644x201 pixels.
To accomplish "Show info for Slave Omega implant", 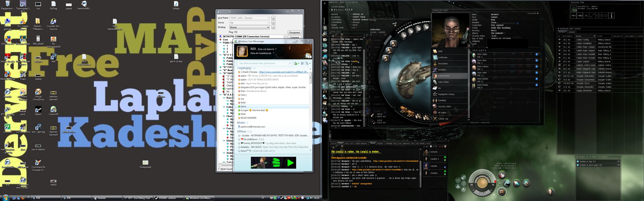I will 536,85.
